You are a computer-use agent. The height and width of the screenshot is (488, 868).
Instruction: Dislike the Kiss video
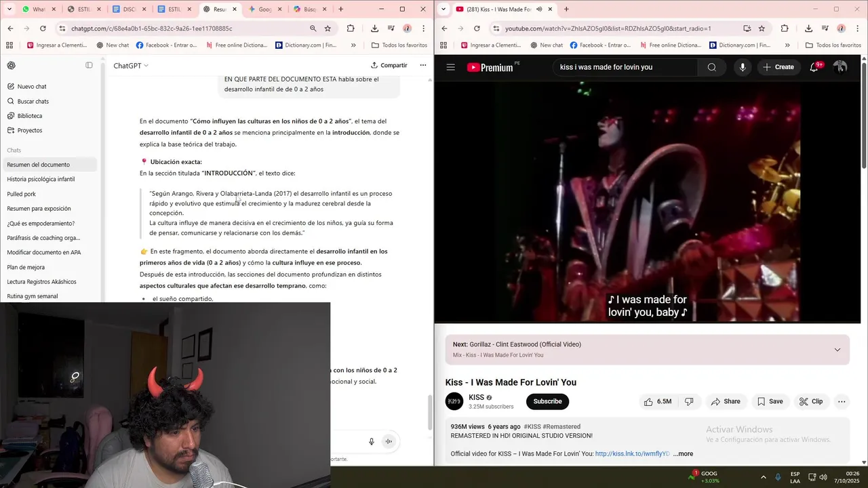click(689, 401)
